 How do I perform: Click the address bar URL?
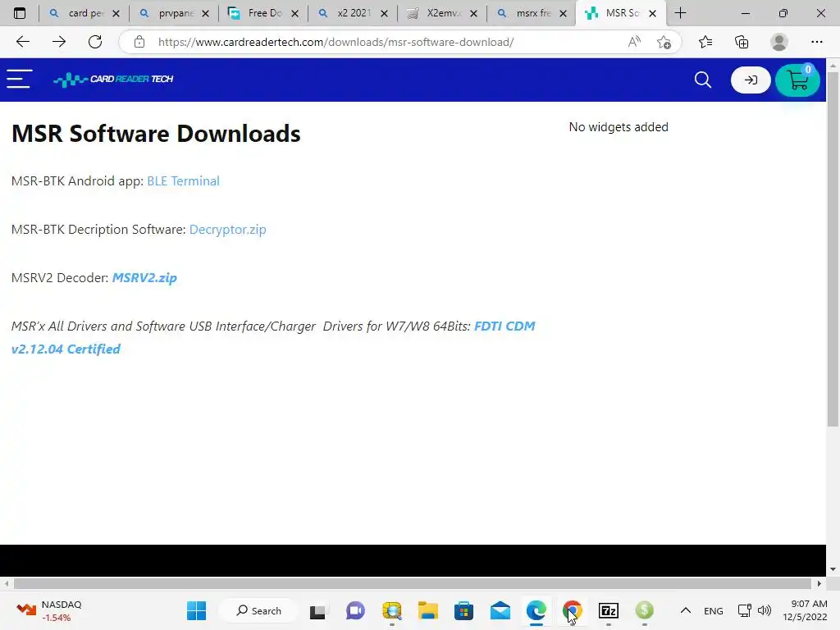pos(336,42)
